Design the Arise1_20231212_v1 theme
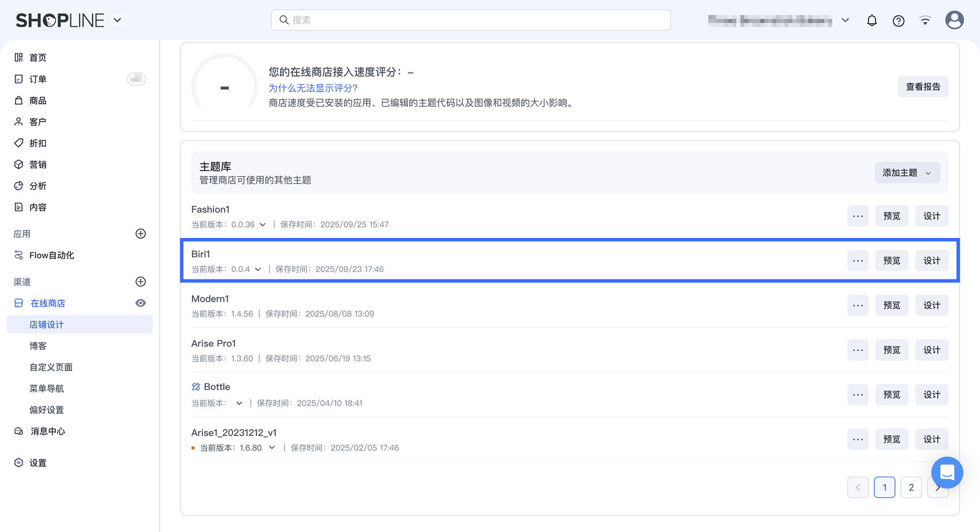 click(x=932, y=439)
